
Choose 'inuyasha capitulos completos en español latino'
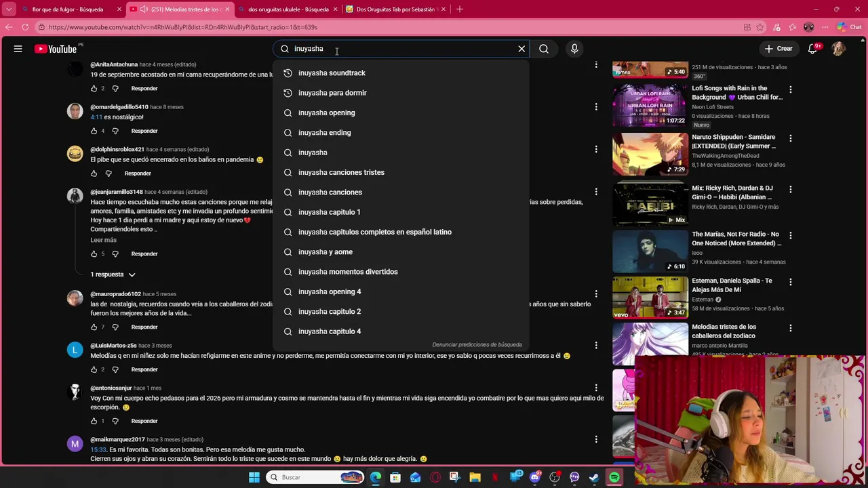(400, 232)
